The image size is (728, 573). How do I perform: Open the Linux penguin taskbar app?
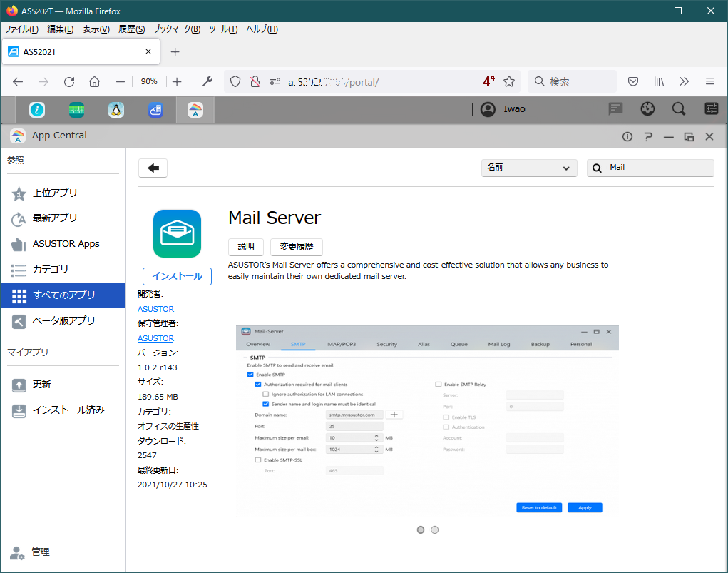tap(116, 110)
